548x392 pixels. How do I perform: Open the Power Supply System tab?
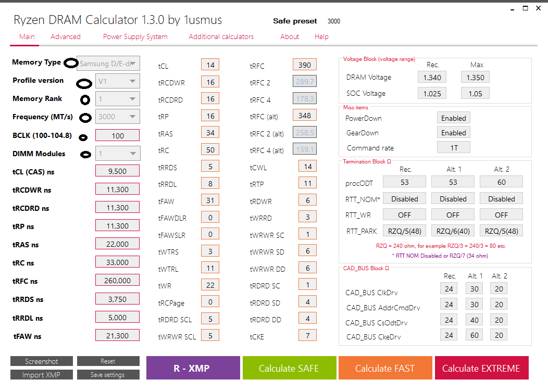[135, 36]
